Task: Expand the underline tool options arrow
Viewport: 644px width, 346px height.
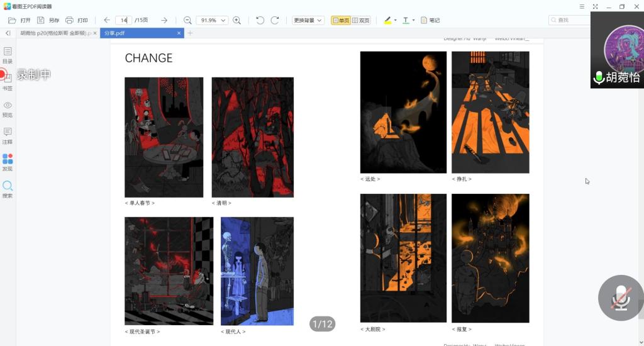Action: tap(414, 20)
